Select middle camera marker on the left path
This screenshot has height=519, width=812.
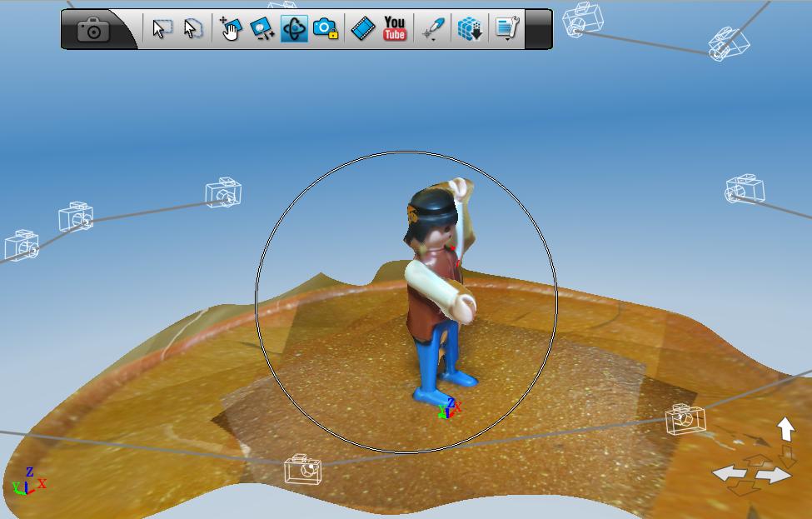76,217
